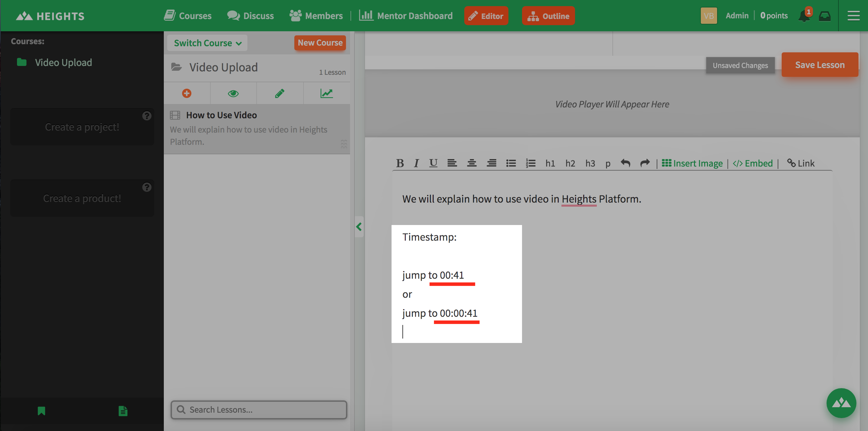Expand the Switch Course dropdown
Image resolution: width=868 pixels, height=431 pixels.
(207, 43)
